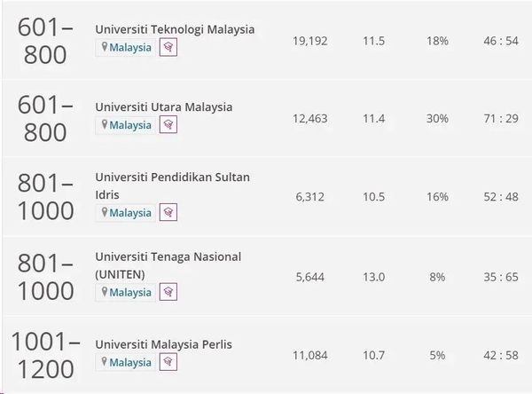The width and height of the screenshot is (532, 394).
Task: Open Universiti Utara Malaysia profile link
Action: 164,106
